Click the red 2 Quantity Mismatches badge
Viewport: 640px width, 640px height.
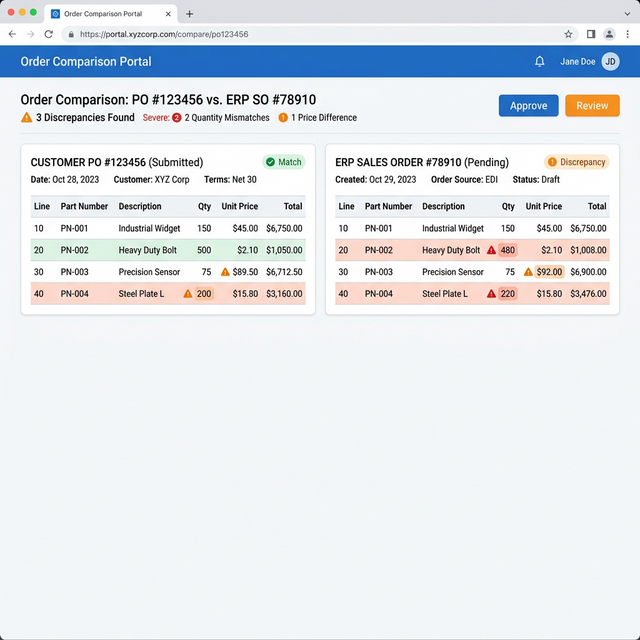pyautogui.click(x=177, y=118)
